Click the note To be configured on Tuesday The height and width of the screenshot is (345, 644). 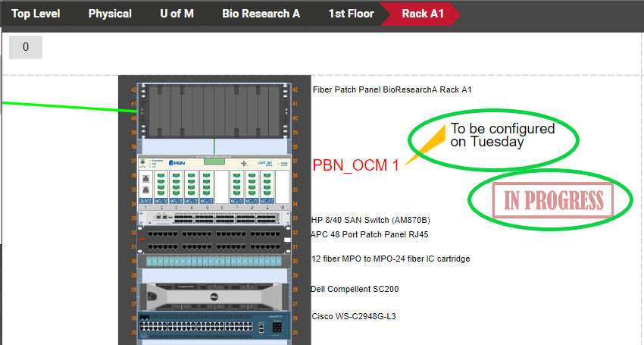(502, 135)
